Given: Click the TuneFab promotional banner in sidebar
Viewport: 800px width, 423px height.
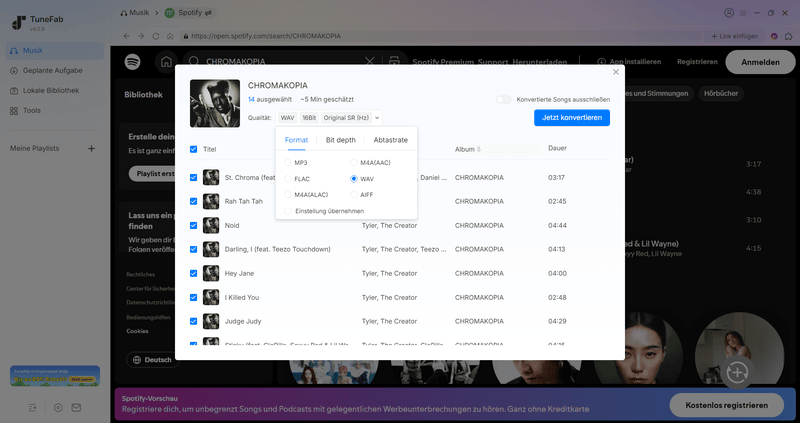Looking at the screenshot, I should click(x=55, y=376).
